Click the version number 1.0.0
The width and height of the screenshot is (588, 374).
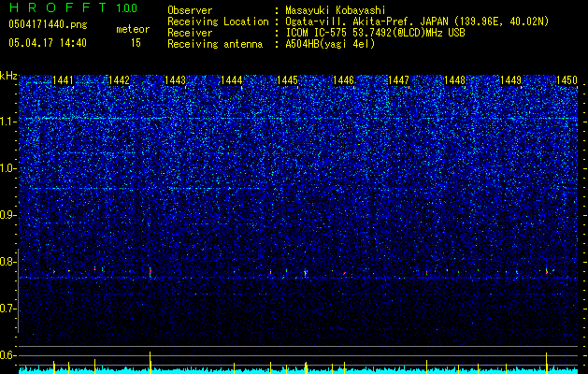click(126, 8)
